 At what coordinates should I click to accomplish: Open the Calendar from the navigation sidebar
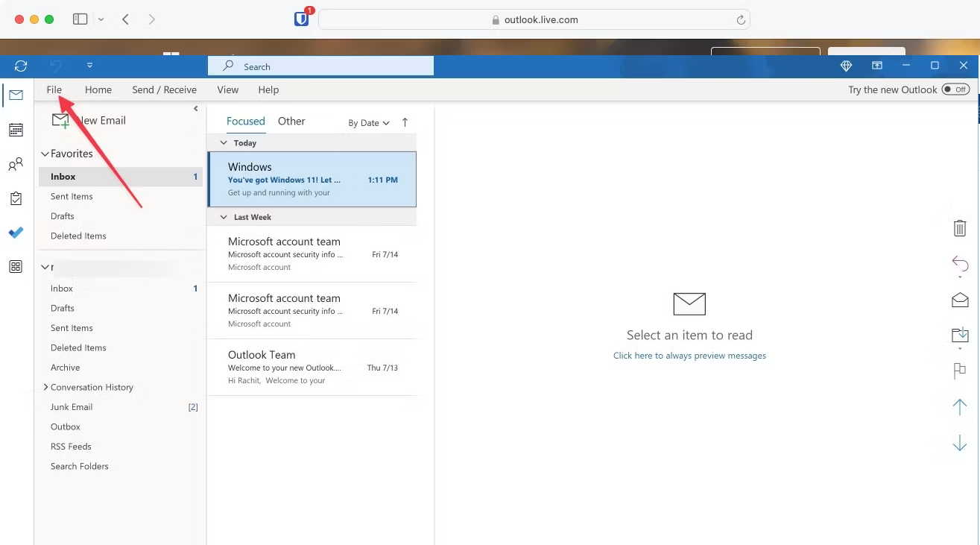coord(16,130)
